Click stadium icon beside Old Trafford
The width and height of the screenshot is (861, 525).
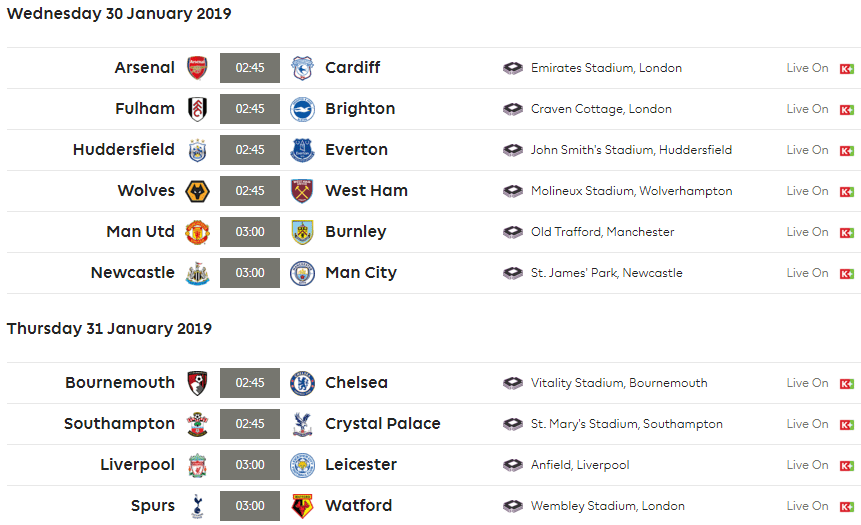click(513, 232)
